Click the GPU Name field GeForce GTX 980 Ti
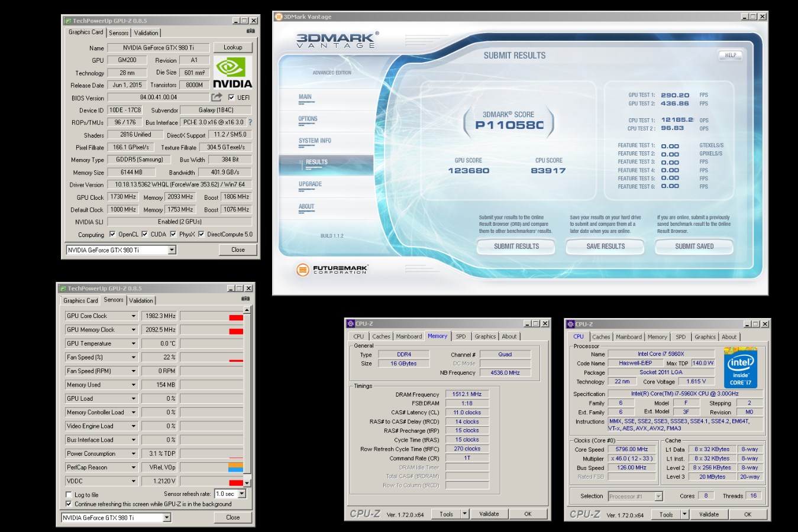Screen dimensions: 798x532 click(x=158, y=47)
